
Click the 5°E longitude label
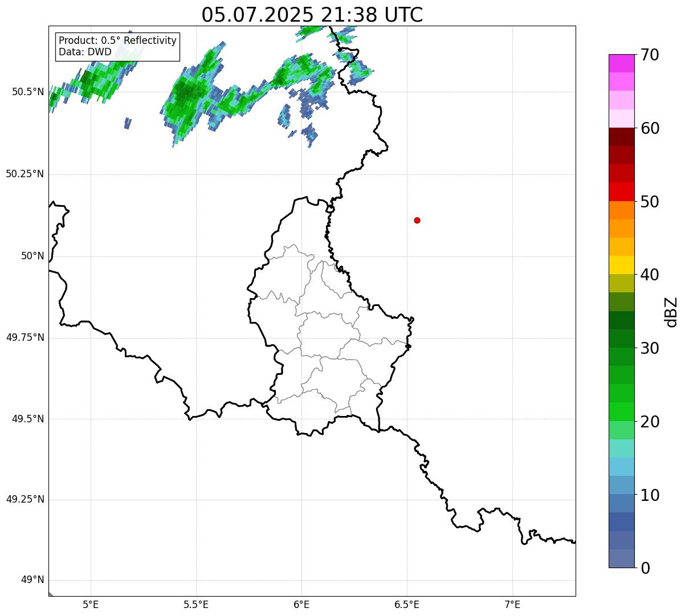point(91,605)
